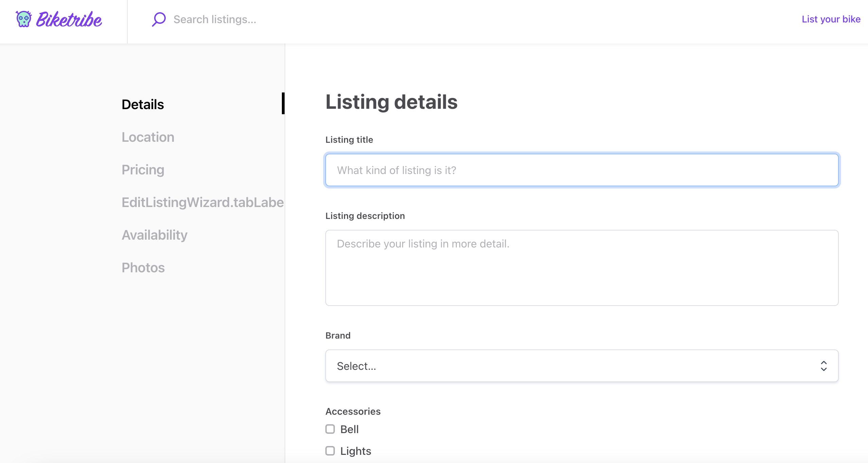This screenshot has height=463, width=868.
Task: Toggle Bell by clicking its label text
Action: (x=349, y=429)
